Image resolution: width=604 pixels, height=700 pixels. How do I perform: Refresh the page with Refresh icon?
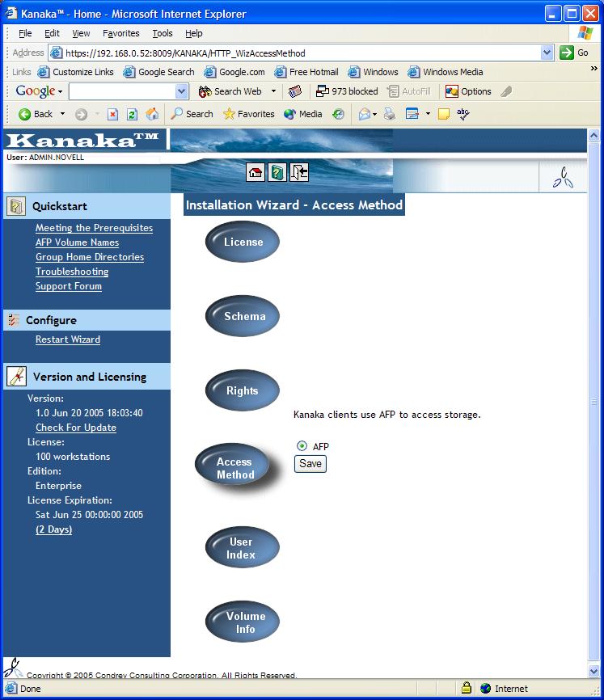[132, 114]
